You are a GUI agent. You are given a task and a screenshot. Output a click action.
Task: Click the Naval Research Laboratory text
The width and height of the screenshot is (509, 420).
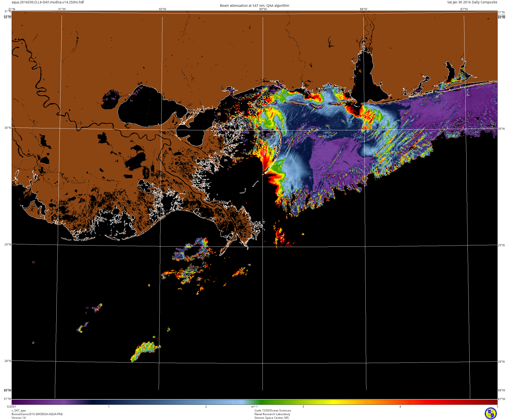[x=272, y=414]
